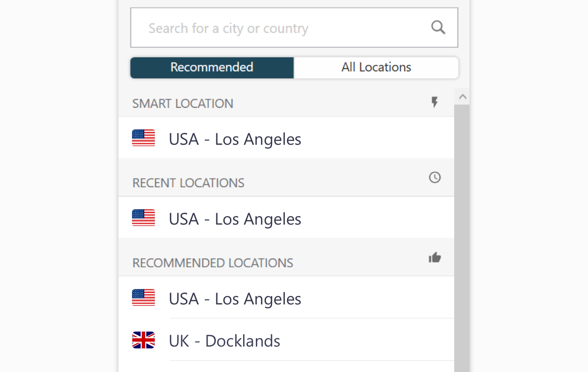Screen dimensions: 588x372
Task: Click the clock icon beside Recent Locations
Action: click(434, 177)
